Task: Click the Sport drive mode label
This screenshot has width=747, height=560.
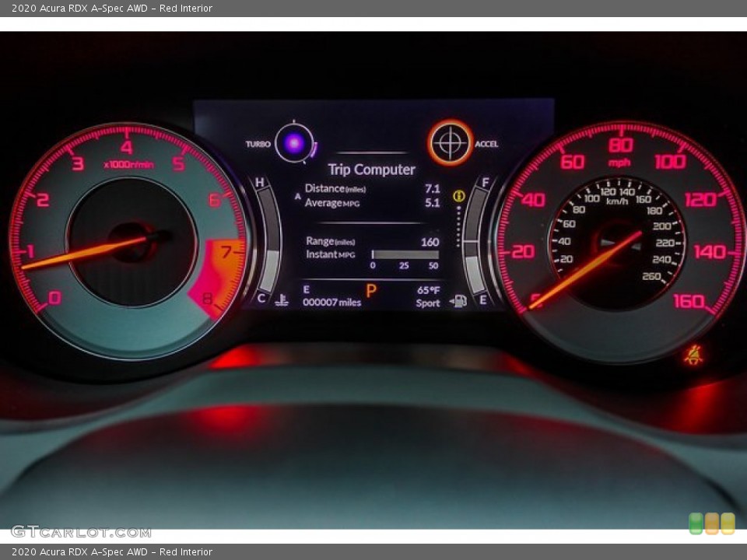Action: pyautogui.click(x=428, y=303)
